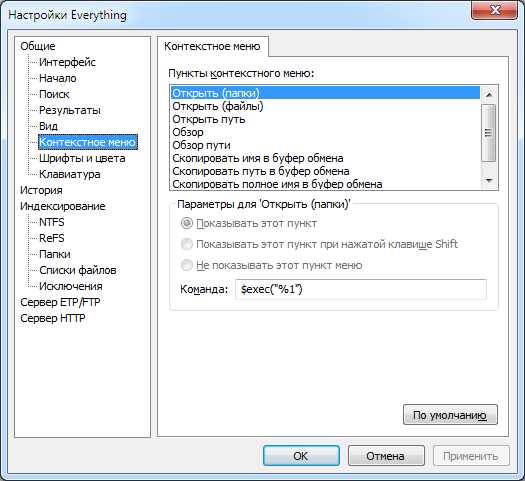Image resolution: width=525 pixels, height=481 pixels.
Task: Select 'Результаты' in the tree
Action: pos(70,110)
